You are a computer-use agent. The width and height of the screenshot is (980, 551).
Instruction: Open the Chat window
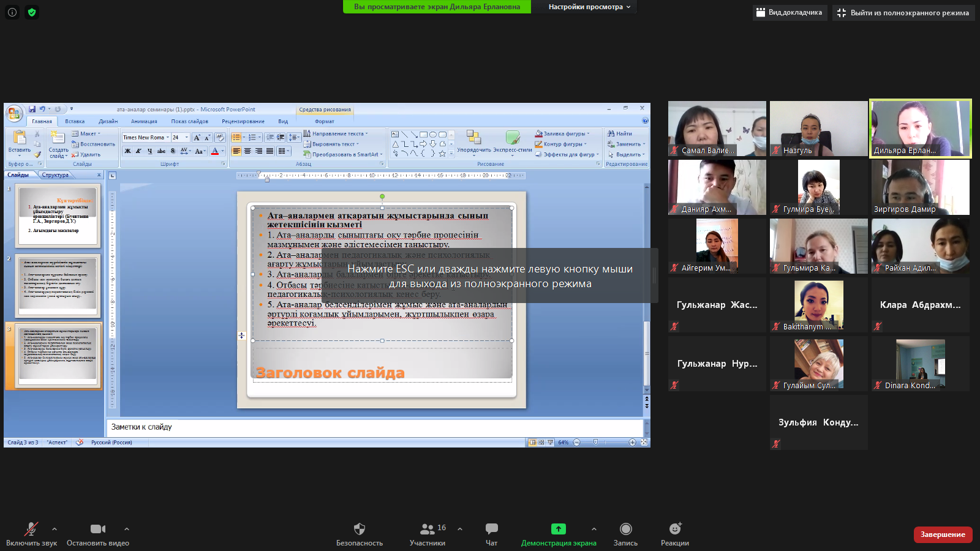tap(491, 530)
